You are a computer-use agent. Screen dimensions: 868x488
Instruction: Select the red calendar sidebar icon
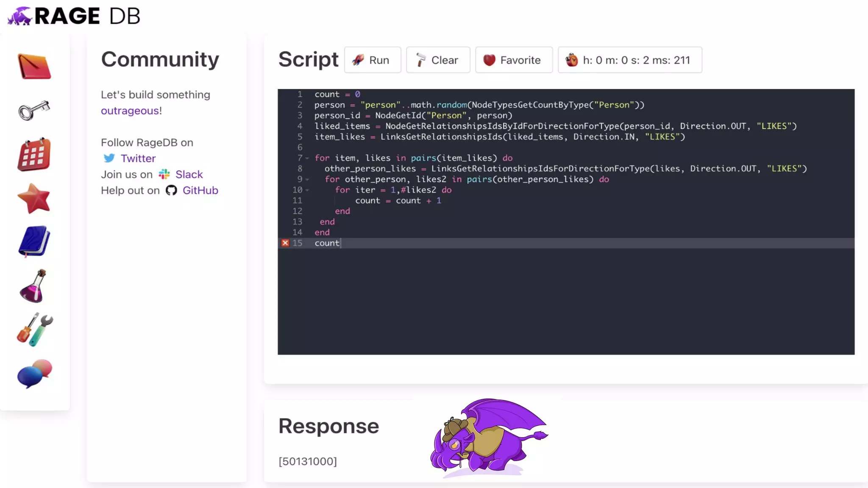click(x=34, y=155)
